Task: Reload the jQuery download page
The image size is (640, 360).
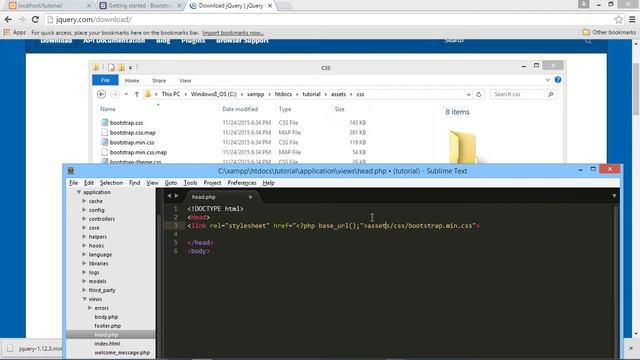Action: (35, 19)
